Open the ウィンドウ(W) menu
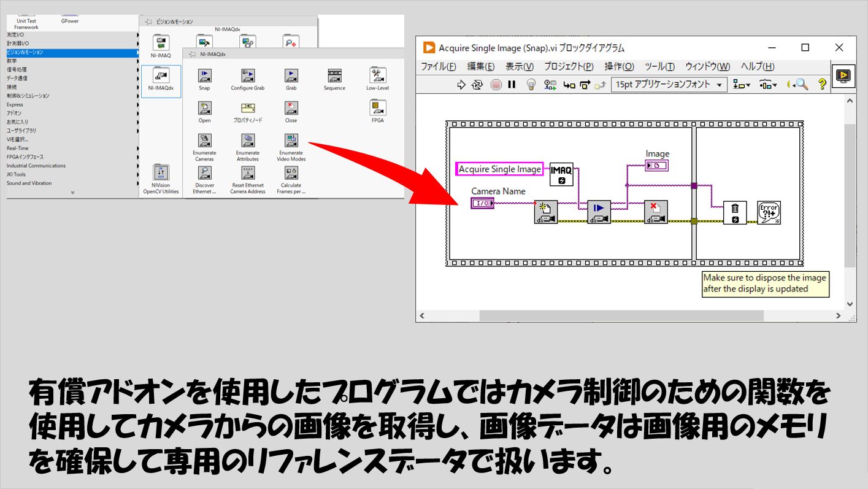The image size is (868, 489). pos(707,66)
